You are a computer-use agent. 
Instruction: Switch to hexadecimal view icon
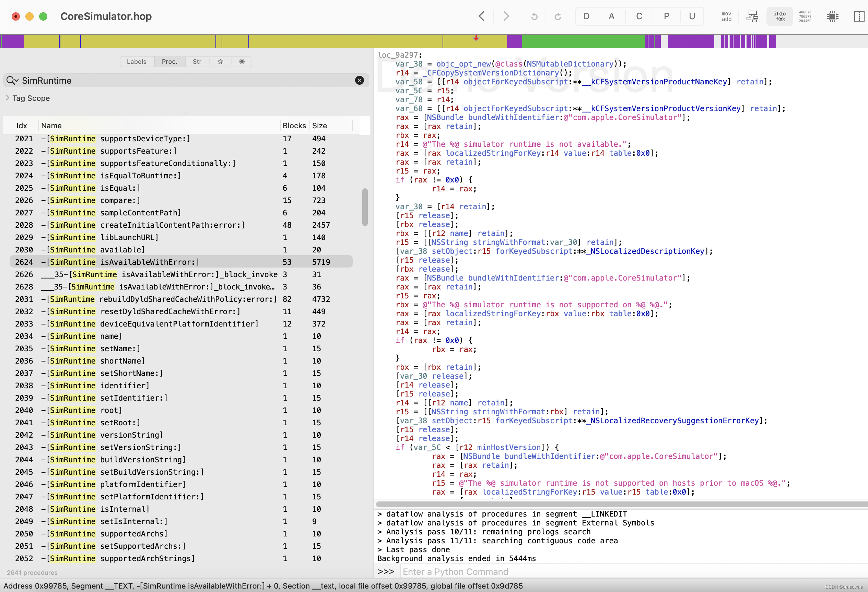(x=805, y=16)
